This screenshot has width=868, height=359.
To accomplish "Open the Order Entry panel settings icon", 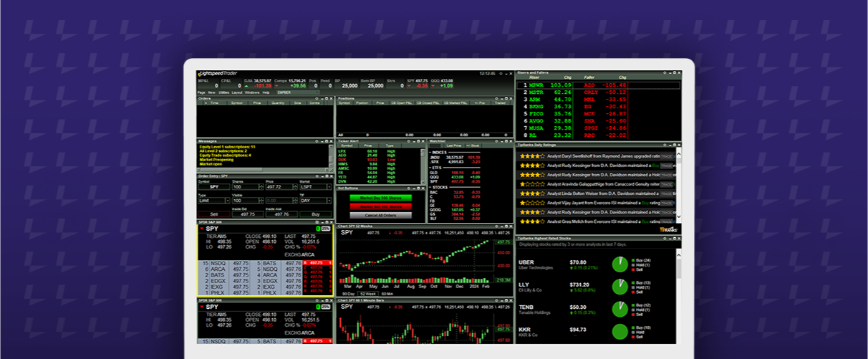I will [x=317, y=176].
